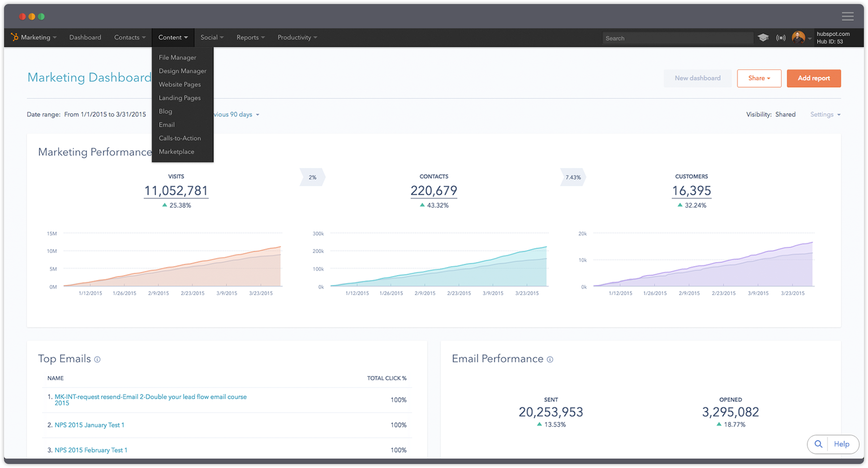Open the Reports dropdown
Image resolution: width=868 pixels, height=468 pixels.
(x=250, y=37)
